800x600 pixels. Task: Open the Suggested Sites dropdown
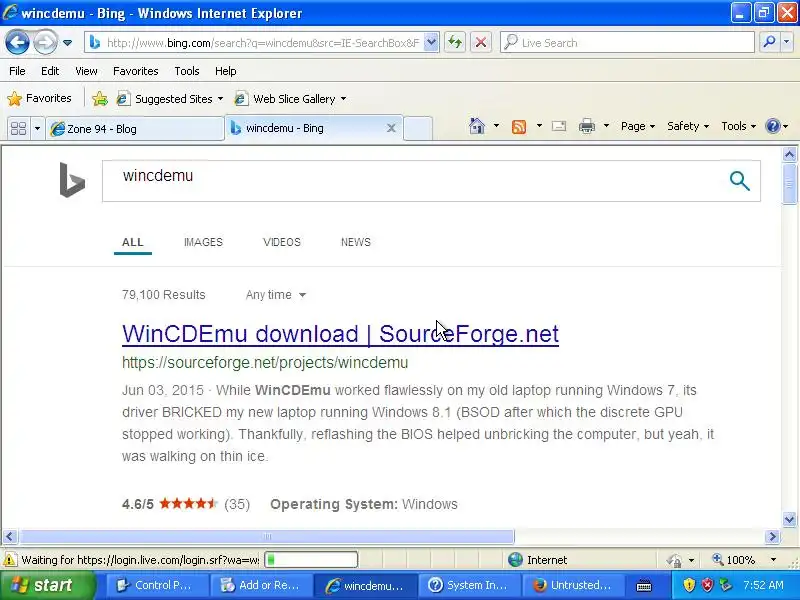170,98
